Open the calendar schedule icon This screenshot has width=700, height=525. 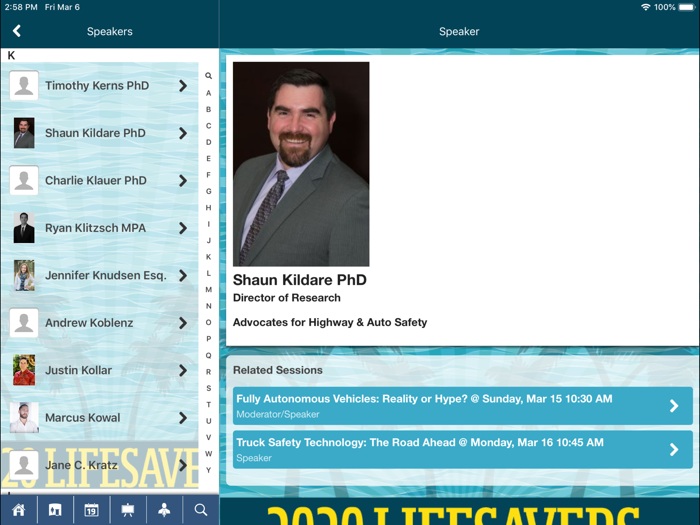[x=91, y=510]
